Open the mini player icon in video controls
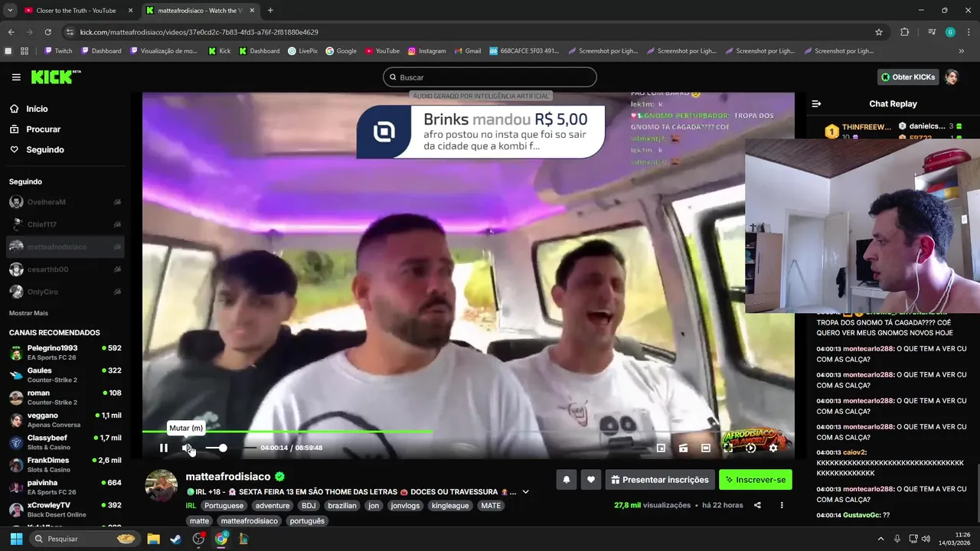980x551 pixels. click(661, 448)
